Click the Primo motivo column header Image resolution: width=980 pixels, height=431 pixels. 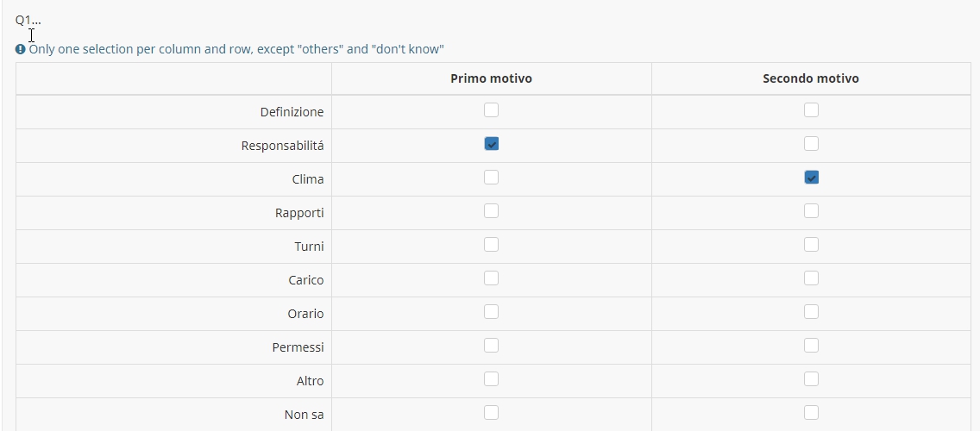click(x=491, y=78)
